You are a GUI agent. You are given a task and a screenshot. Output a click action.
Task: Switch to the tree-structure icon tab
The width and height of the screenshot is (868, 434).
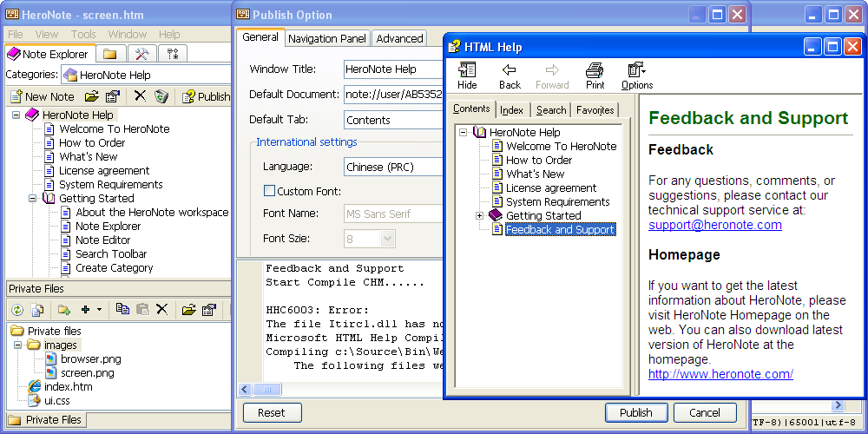[x=173, y=54]
